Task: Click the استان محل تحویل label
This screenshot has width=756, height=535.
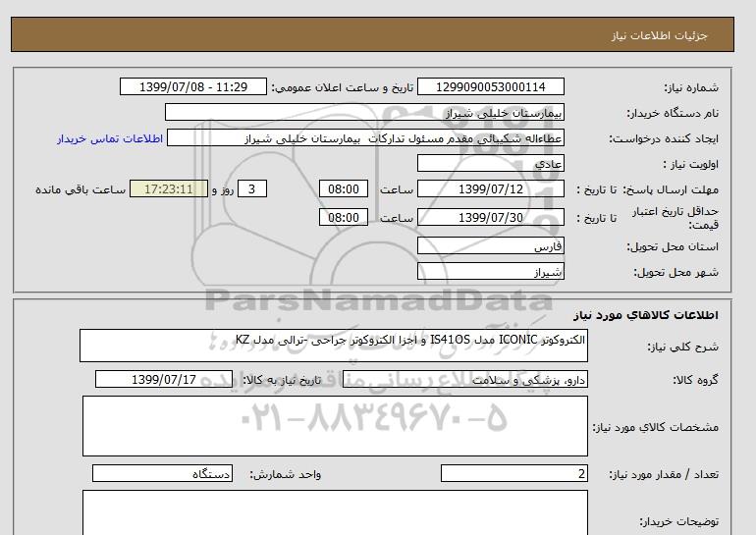Action: coord(673,246)
